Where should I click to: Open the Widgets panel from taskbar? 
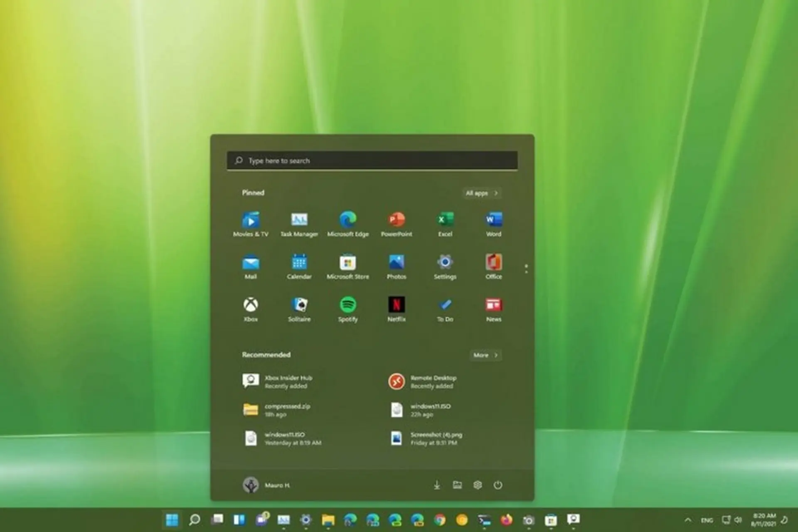tap(239, 520)
